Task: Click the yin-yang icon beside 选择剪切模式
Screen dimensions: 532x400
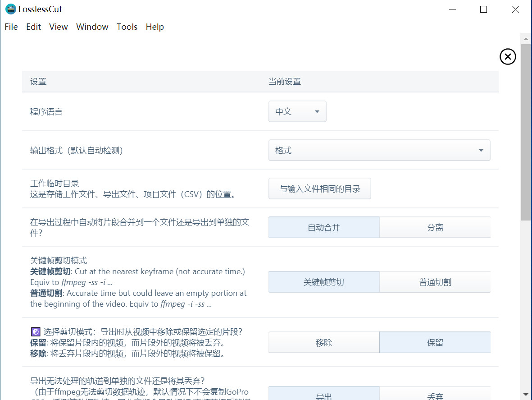Action: [x=35, y=332]
